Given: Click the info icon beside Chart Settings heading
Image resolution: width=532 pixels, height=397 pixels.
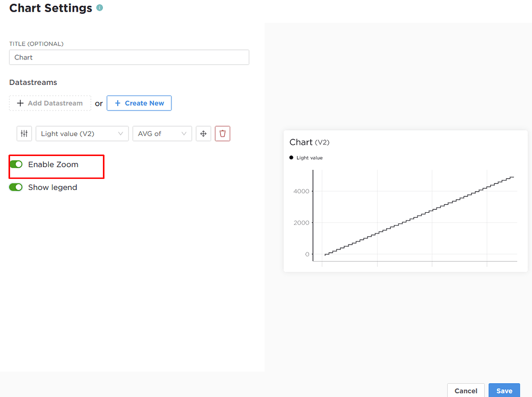Looking at the screenshot, I should (x=99, y=8).
